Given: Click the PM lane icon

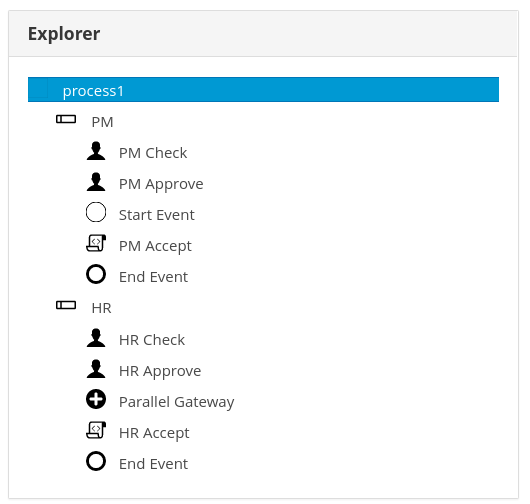Looking at the screenshot, I should [x=66, y=119].
